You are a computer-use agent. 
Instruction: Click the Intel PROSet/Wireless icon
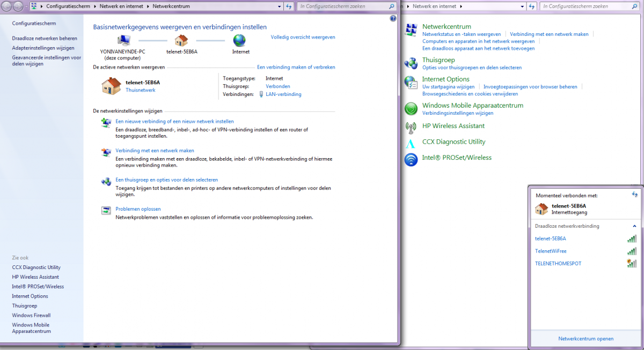411,159
